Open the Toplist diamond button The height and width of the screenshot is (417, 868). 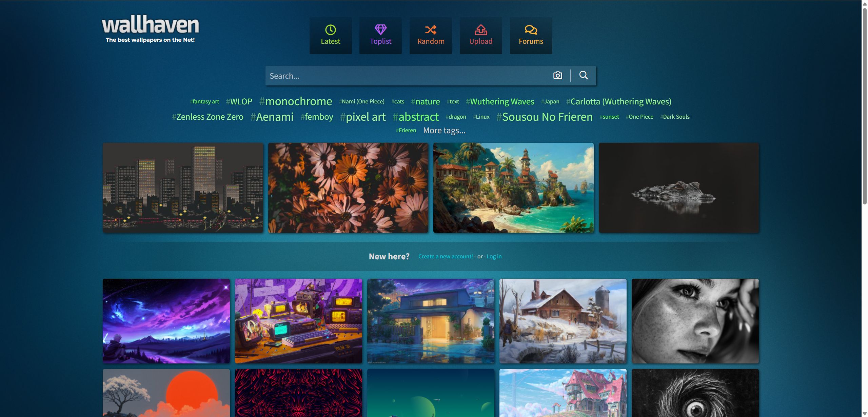pyautogui.click(x=380, y=36)
